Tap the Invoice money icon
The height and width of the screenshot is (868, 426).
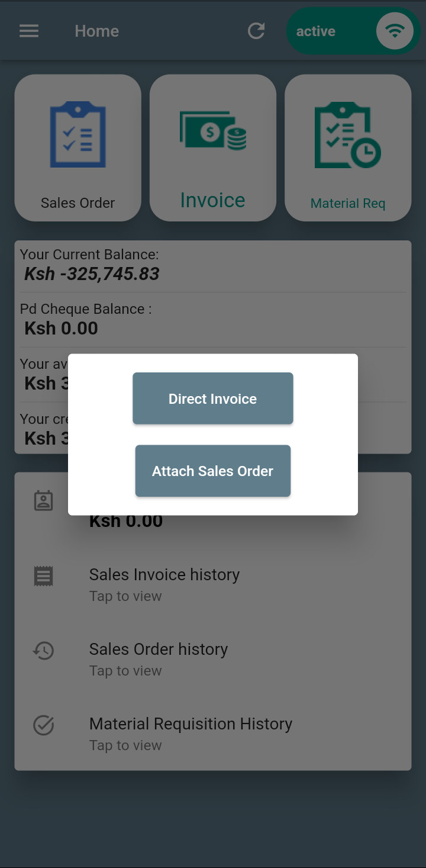(213, 130)
